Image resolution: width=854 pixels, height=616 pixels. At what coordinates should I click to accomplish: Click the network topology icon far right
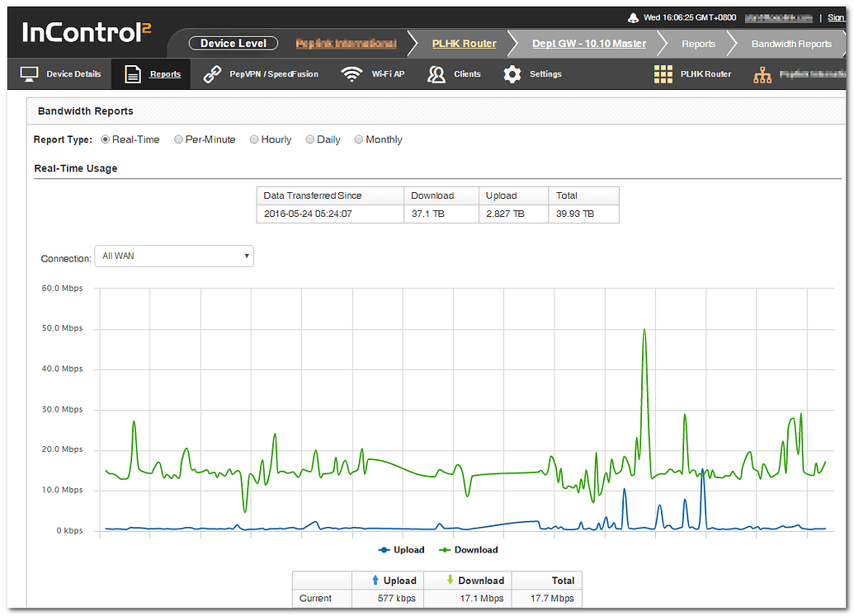pos(763,76)
